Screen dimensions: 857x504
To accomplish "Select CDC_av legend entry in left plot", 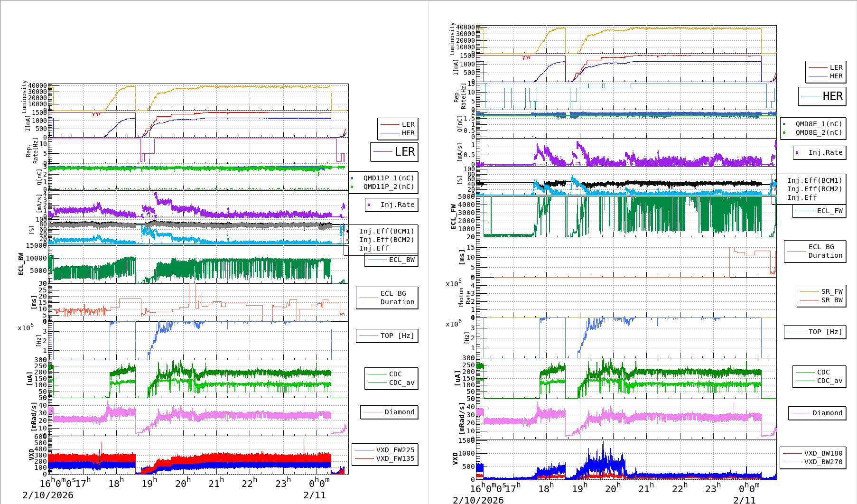I will click(401, 383).
